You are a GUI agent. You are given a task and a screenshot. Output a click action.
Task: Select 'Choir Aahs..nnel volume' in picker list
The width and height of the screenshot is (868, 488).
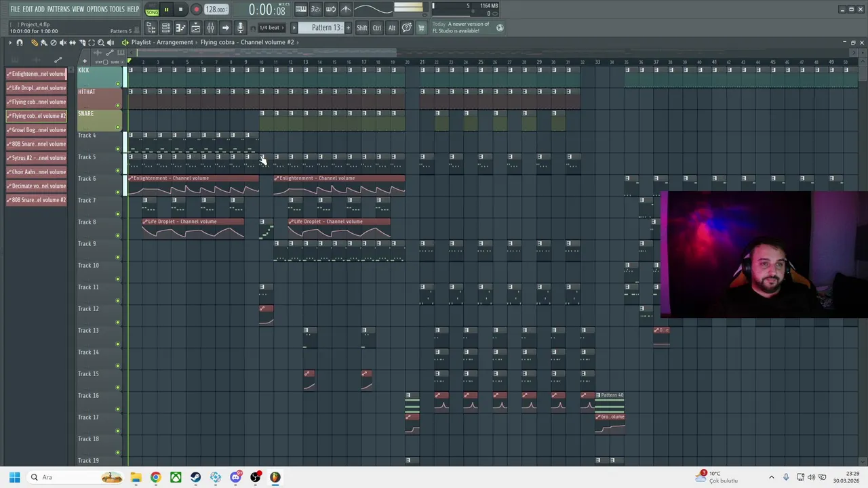tap(37, 172)
